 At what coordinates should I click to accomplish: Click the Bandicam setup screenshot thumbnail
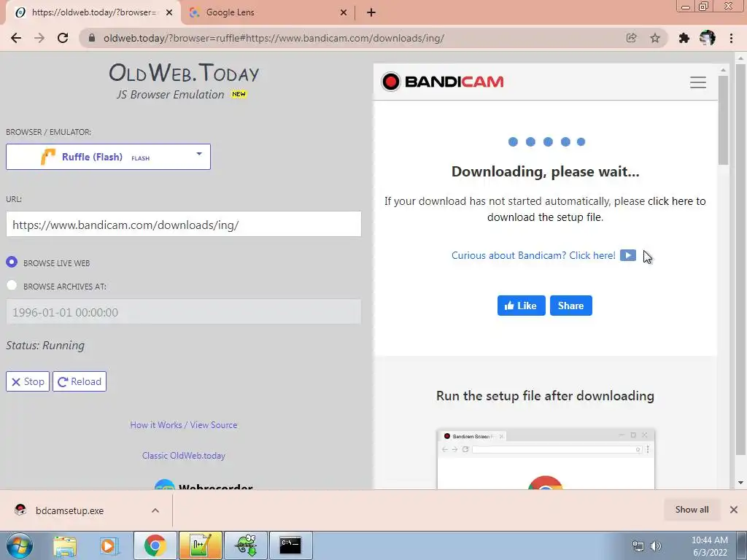tap(546, 459)
